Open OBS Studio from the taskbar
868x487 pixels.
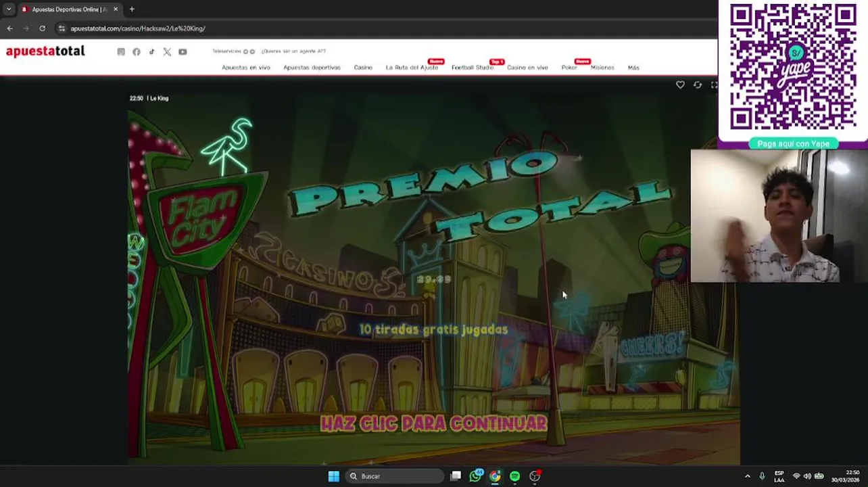click(x=535, y=476)
